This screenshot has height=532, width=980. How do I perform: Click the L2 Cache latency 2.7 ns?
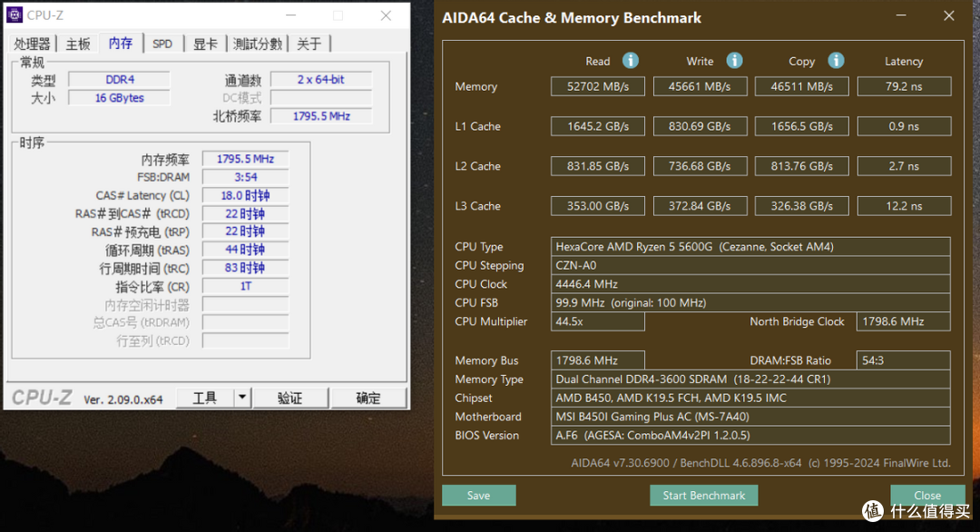pos(904,166)
